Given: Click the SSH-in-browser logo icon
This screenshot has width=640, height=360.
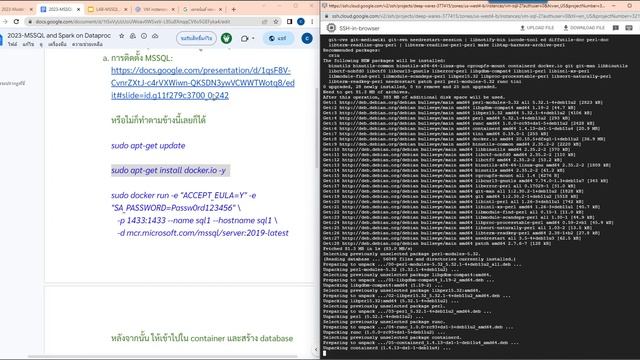Looking at the screenshot, I should pyautogui.click(x=331, y=28).
